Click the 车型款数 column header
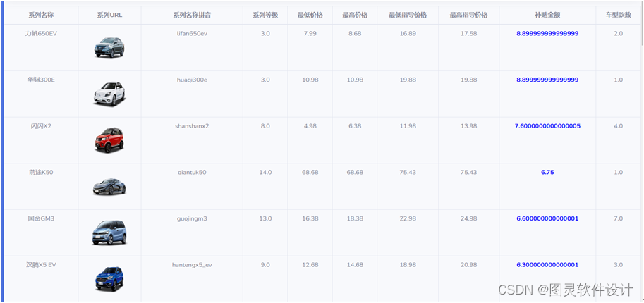This screenshot has height=303, width=644. [618, 16]
